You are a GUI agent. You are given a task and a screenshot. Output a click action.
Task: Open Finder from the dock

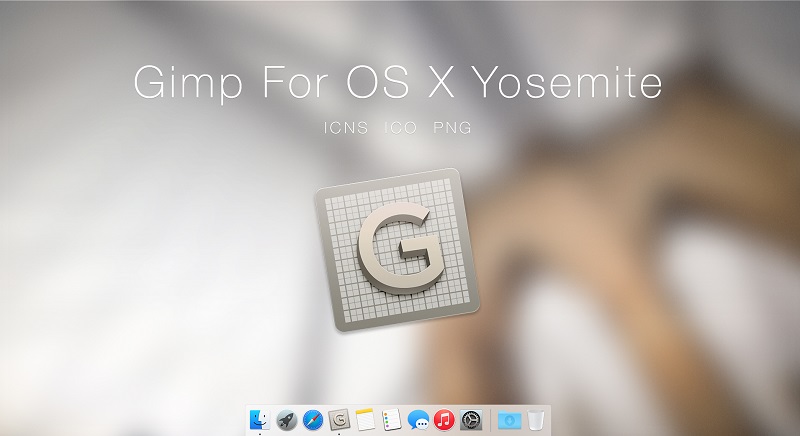260,420
